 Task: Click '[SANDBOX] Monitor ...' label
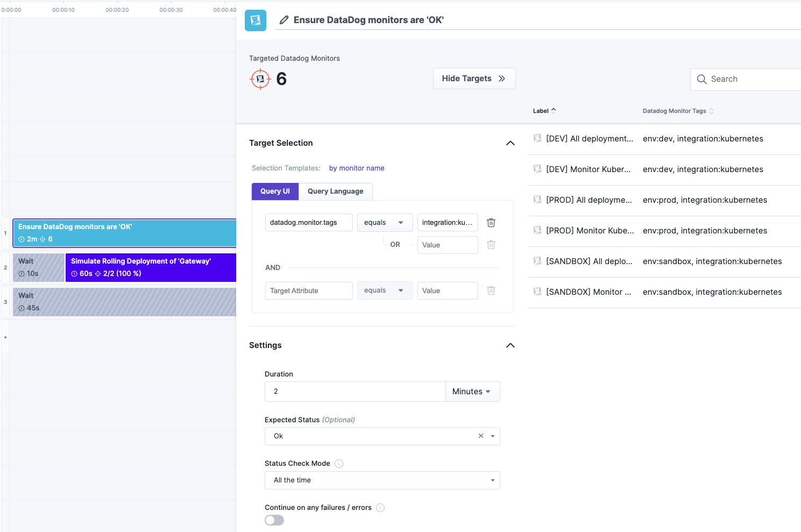coord(589,292)
